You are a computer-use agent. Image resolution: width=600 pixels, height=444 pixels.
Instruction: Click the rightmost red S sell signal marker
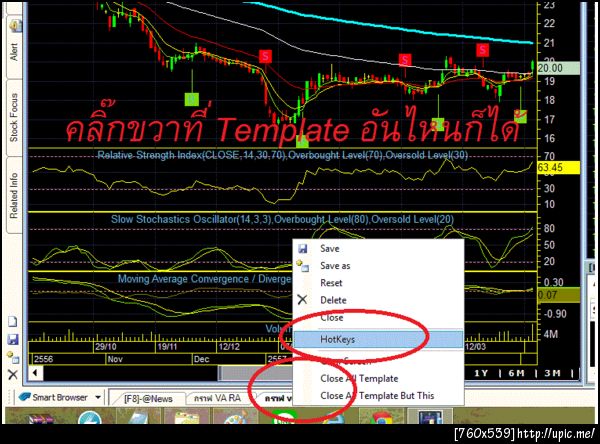click(483, 50)
